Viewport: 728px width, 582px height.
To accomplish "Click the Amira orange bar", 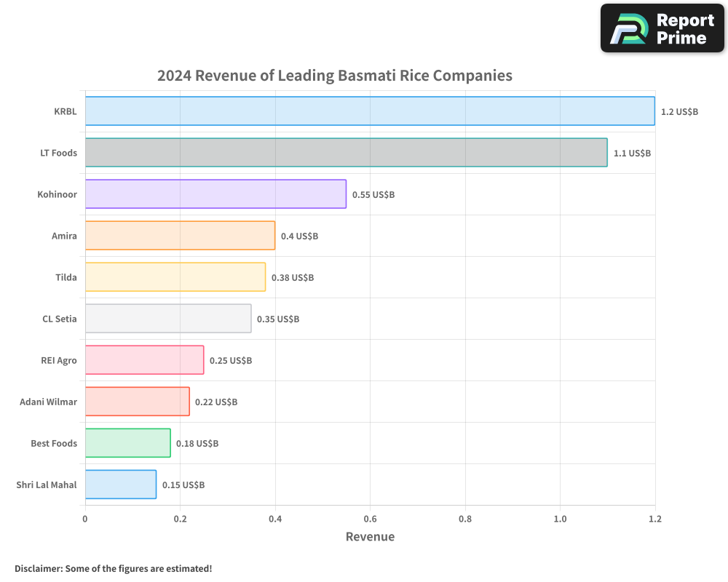I will click(179, 236).
